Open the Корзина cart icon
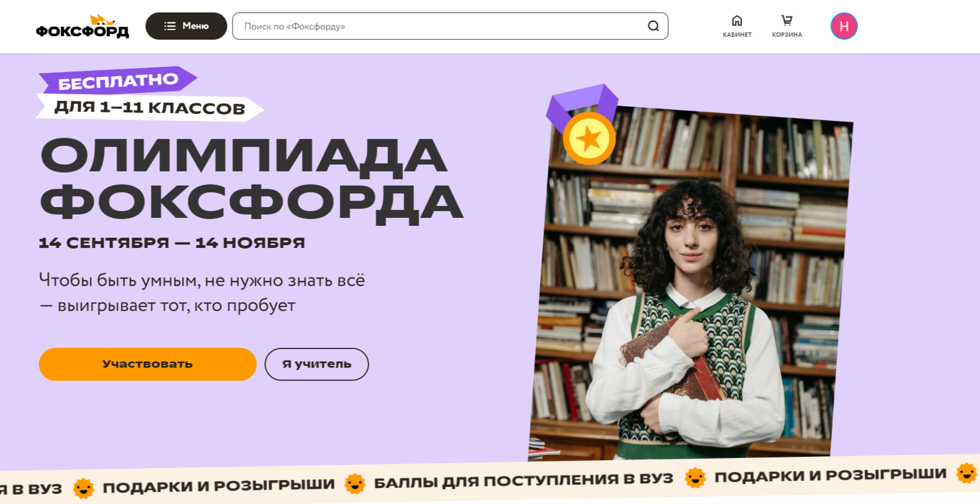Viewport: 980px width, 504px height. pos(787,20)
